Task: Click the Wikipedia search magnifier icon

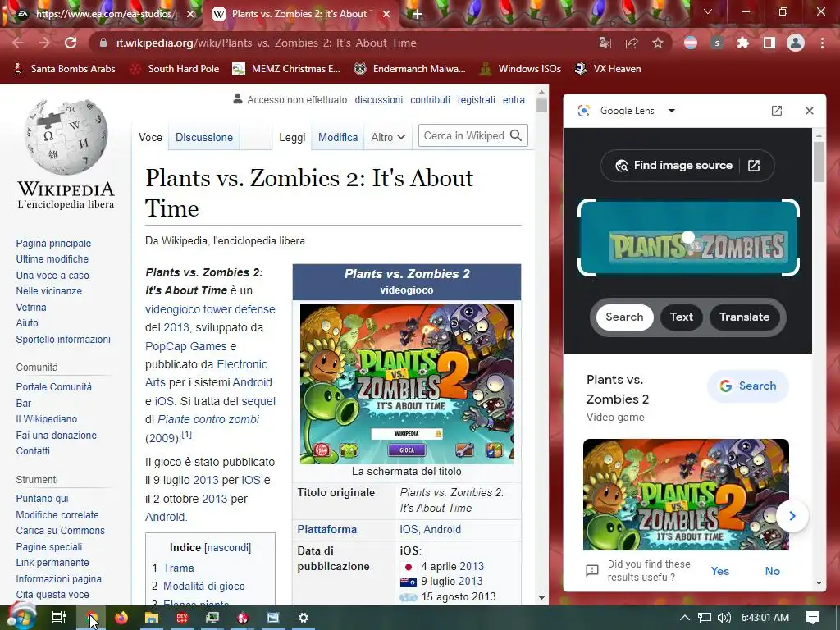Action: point(516,135)
